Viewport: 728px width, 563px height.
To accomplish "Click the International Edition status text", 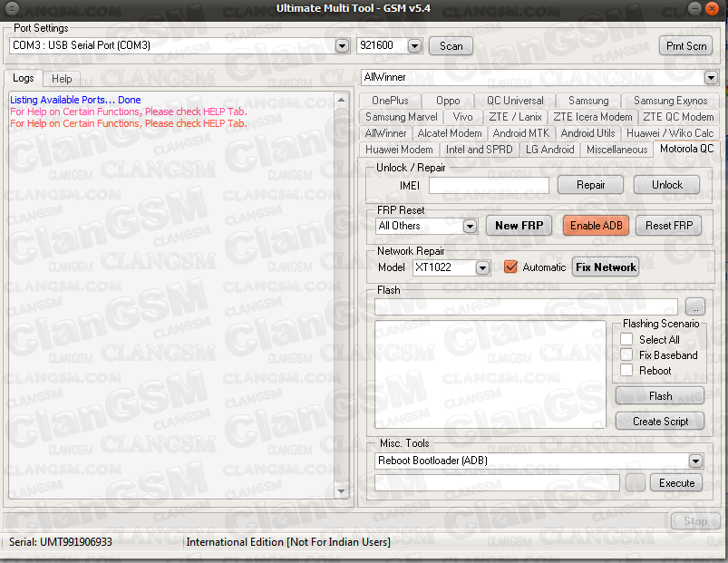I will coord(288,542).
